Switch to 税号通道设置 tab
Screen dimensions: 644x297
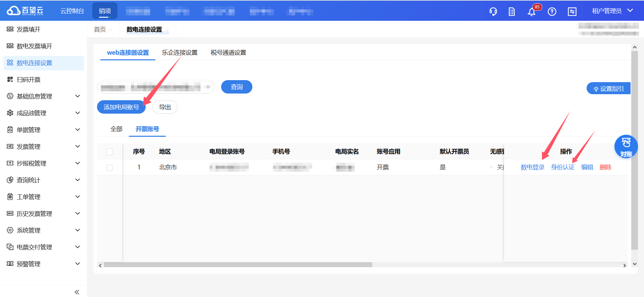click(228, 53)
